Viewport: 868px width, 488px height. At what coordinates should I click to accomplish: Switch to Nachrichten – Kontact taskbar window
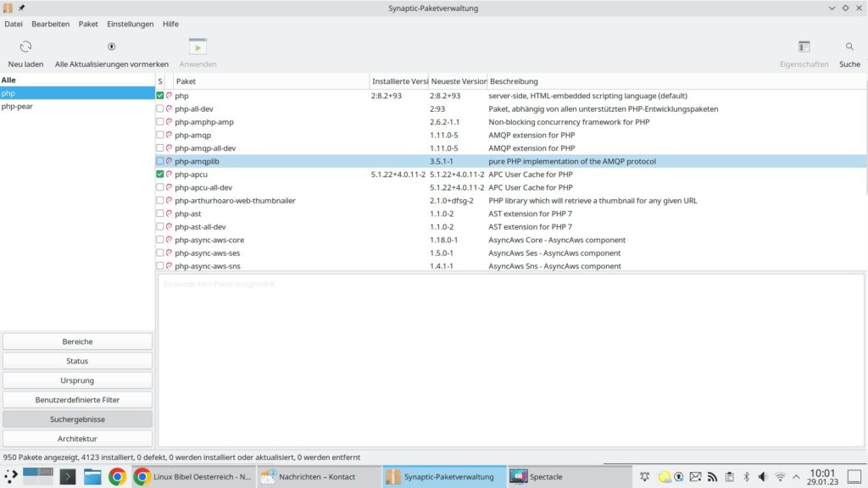(319, 476)
